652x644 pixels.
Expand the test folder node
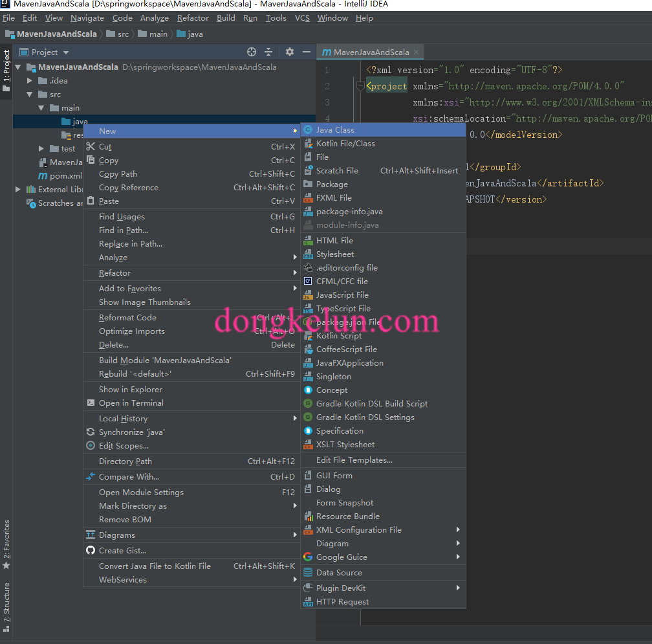41,148
